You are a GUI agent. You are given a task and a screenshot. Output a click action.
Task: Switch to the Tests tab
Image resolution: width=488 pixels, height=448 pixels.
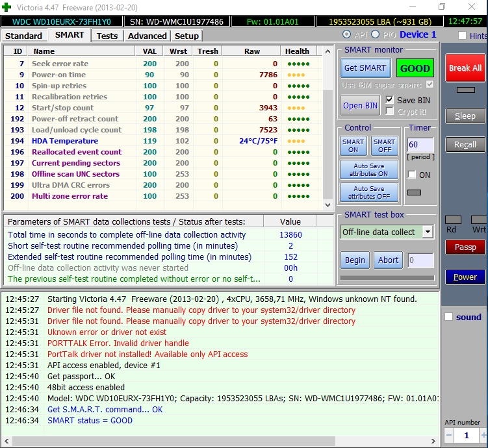107,36
